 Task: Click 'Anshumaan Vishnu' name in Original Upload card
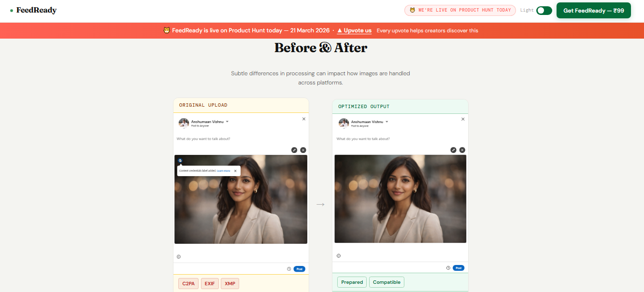(x=207, y=122)
